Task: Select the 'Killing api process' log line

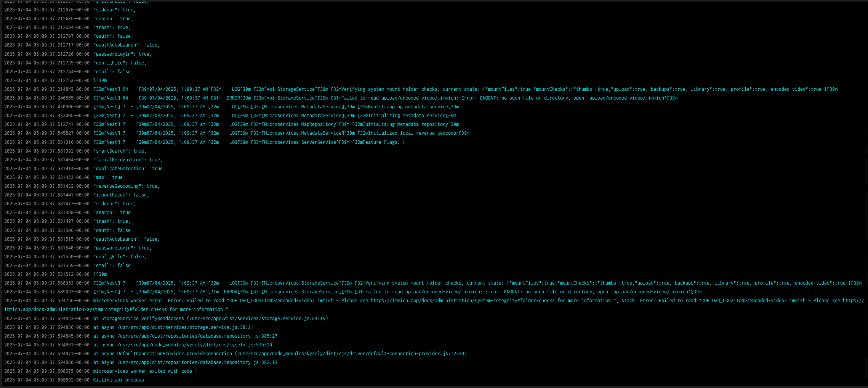Action: tap(118, 380)
